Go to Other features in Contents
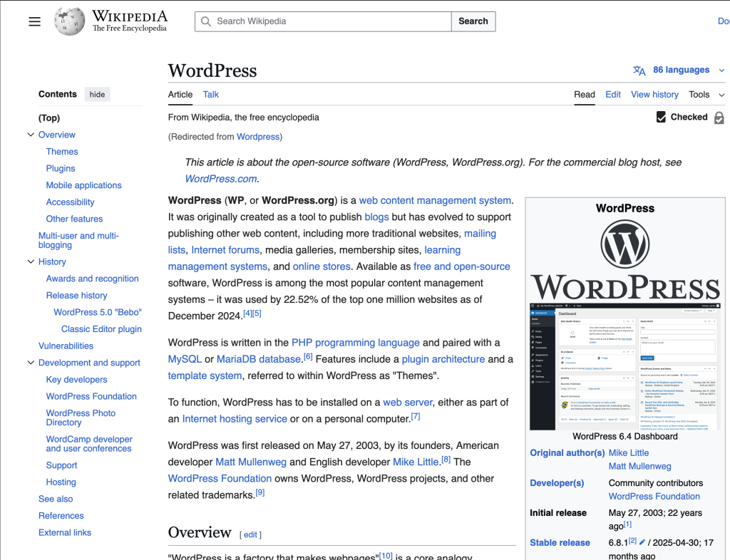 point(74,219)
